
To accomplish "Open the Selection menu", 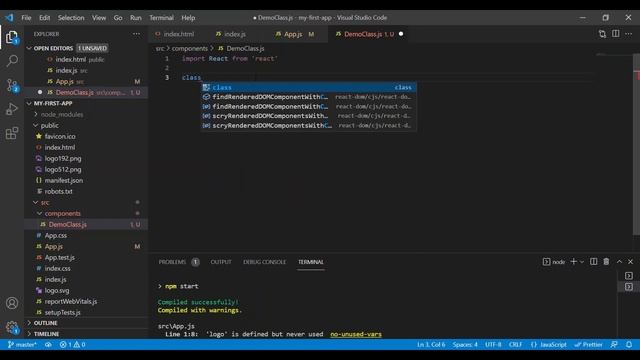I will pyautogui.click(x=71, y=18).
